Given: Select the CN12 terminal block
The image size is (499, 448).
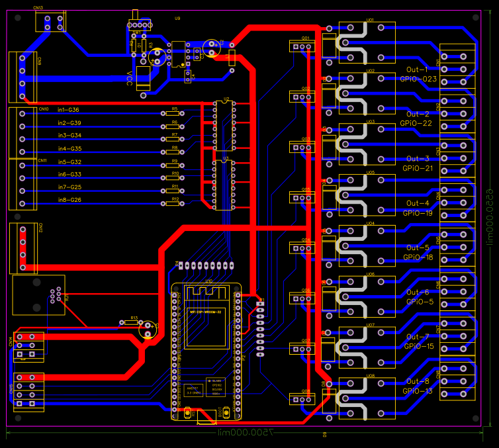Looking at the screenshot, I should pyautogui.click(x=23, y=248).
